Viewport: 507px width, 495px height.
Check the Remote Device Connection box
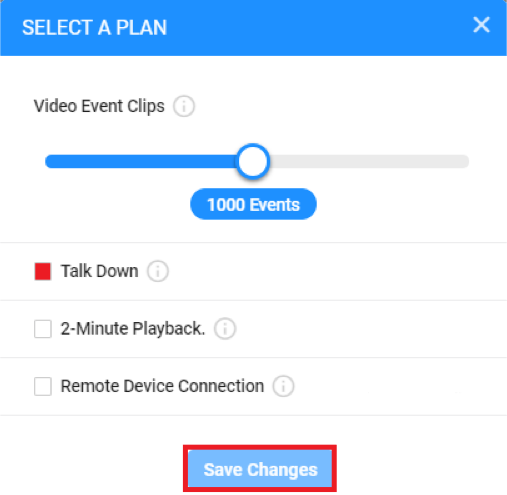(x=43, y=386)
